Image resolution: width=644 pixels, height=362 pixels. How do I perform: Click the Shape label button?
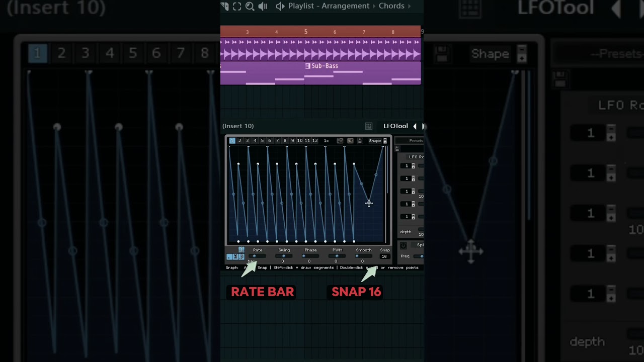[x=375, y=141]
